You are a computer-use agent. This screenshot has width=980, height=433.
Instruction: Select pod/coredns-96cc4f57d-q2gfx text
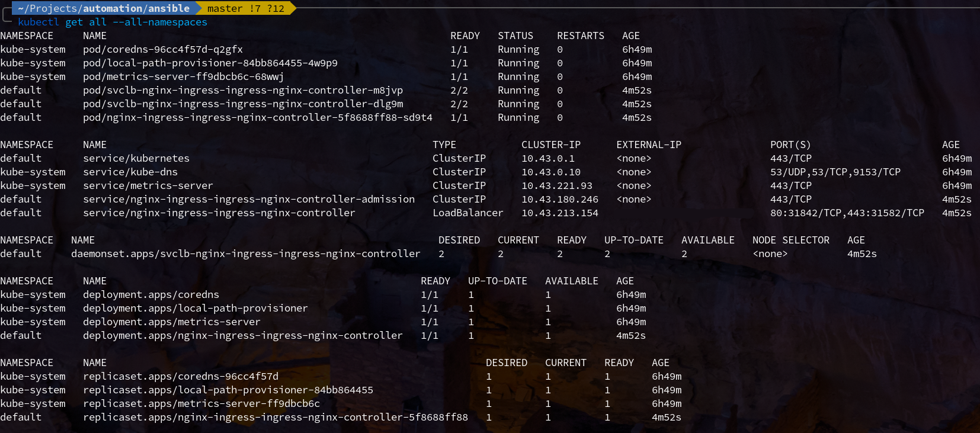(x=163, y=49)
